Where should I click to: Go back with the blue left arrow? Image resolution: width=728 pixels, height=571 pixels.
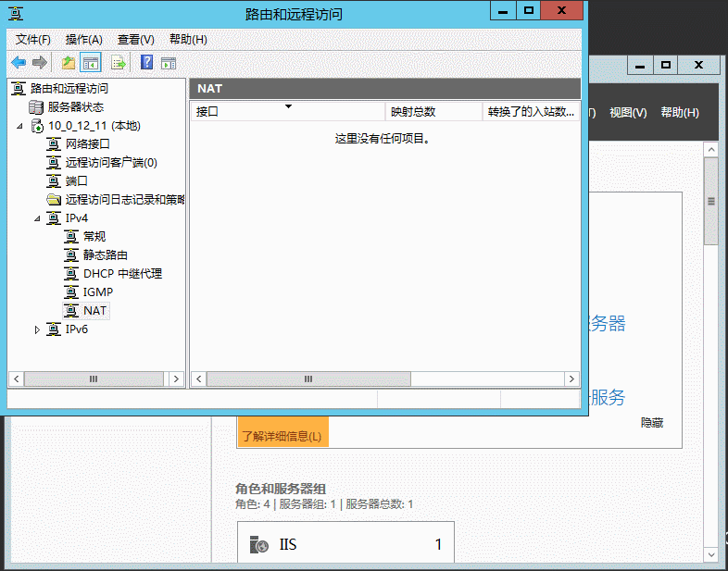pyautogui.click(x=19, y=63)
